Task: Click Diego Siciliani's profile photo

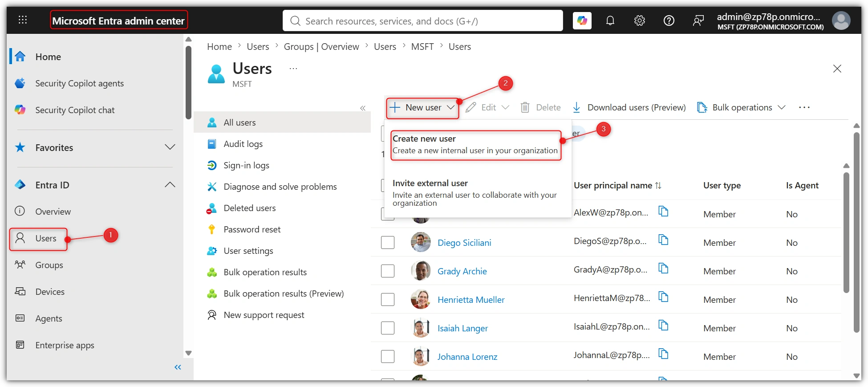Action: coord(421,242)
